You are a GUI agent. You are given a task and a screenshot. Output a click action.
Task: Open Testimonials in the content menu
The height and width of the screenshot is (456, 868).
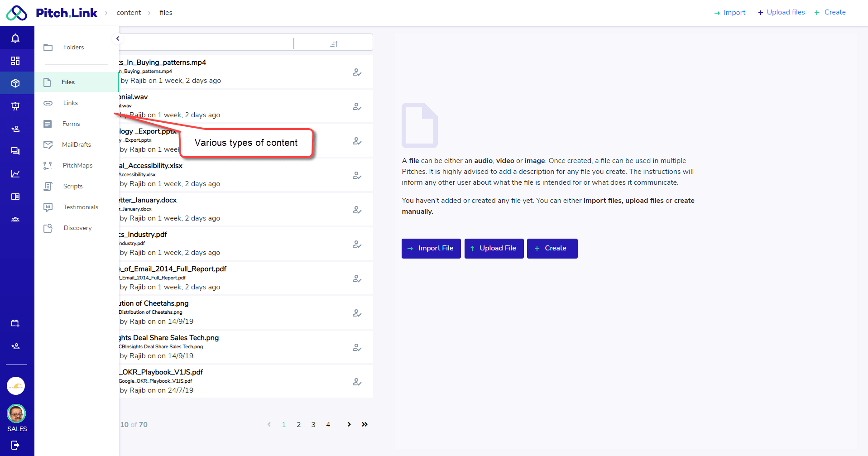[81, 207]
